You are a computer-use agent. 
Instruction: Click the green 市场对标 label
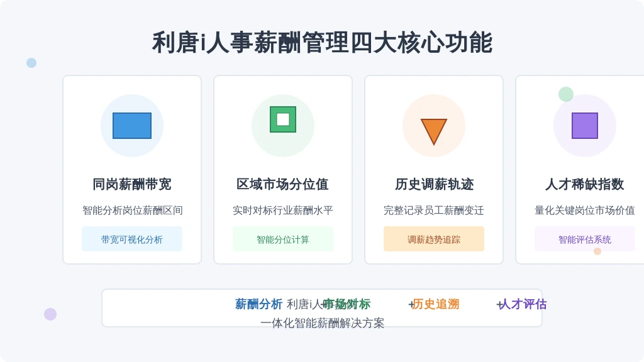pyautogui.click(x=347, y=304)
